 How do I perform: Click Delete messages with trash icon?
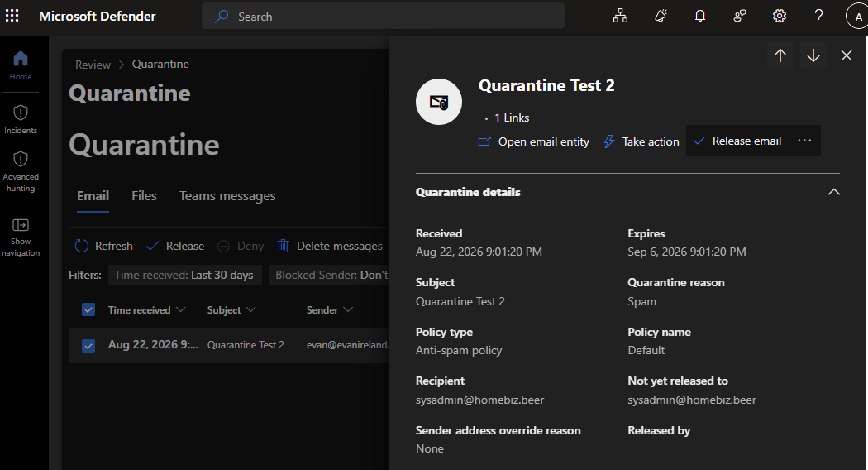(330, 246)
